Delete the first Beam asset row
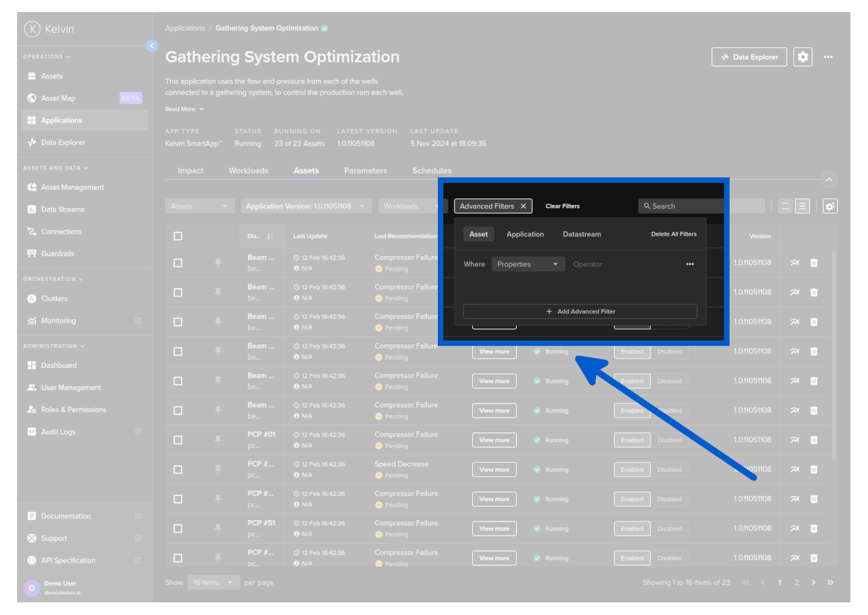868x615 pixels. tap(814, 263)
